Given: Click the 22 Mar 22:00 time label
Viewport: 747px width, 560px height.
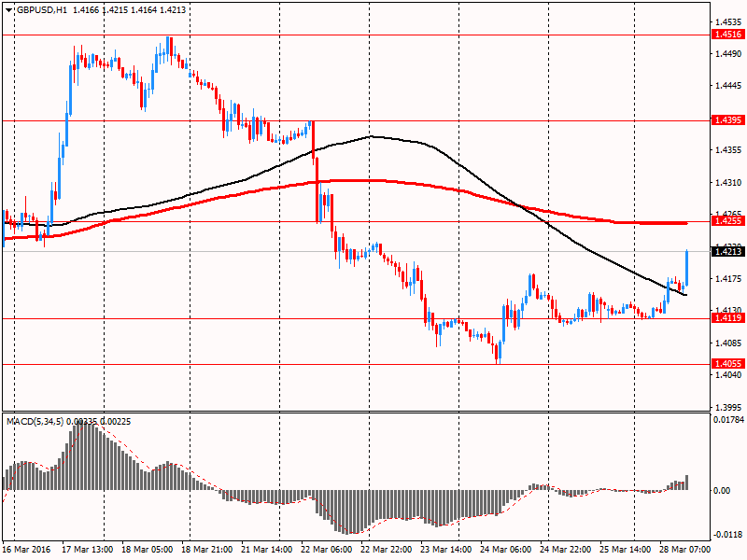Looking at the screenshot, I should click(x=386, y=550).
